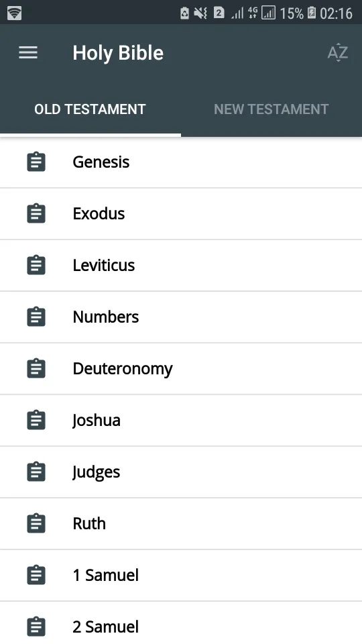The width and height of the screenshot is (362, 644).
Task: Click the clipboard icon beside Ruth
Action: click(x=36, y=523)
